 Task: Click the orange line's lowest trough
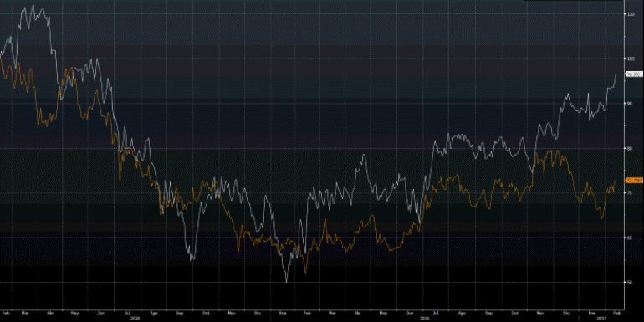click(305, 273)
